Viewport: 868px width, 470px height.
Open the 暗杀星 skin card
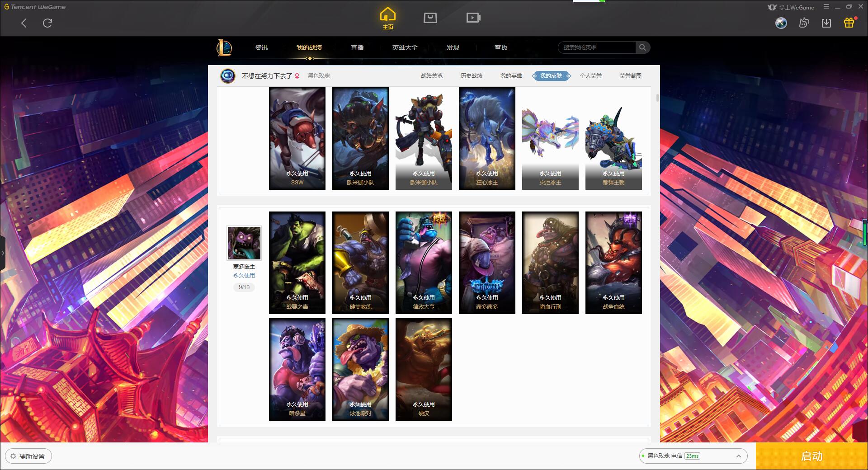pyautogui.click(x=297, y=369)
